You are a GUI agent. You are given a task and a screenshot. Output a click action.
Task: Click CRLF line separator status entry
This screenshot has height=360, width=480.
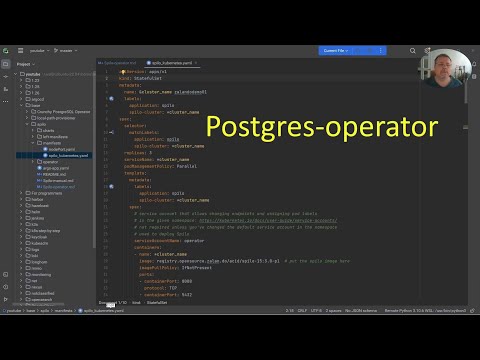point(302,311)
